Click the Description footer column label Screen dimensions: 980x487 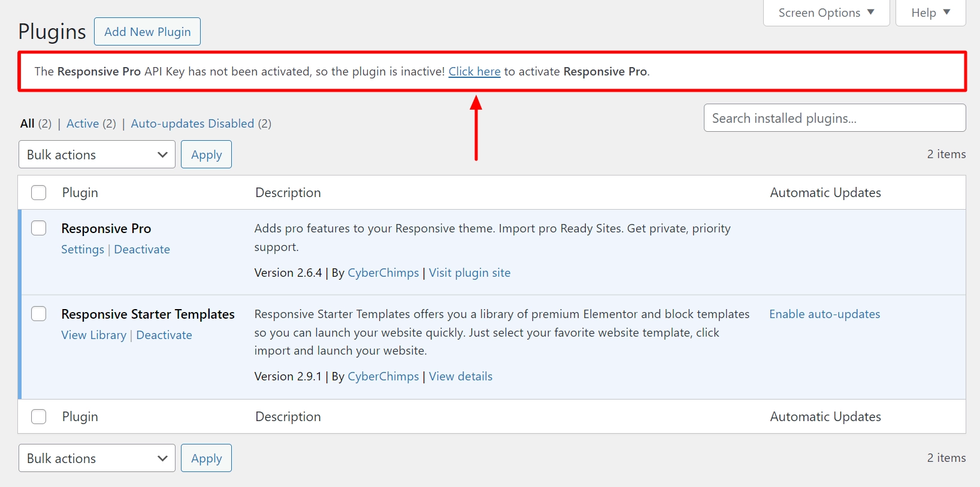tap(288, 416)
